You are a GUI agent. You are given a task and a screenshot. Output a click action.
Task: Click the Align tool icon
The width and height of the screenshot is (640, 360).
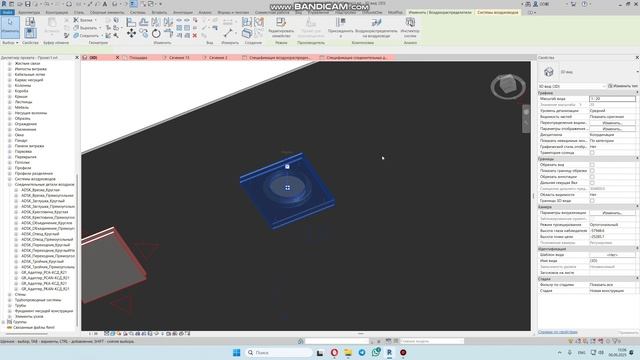(131, 22)
